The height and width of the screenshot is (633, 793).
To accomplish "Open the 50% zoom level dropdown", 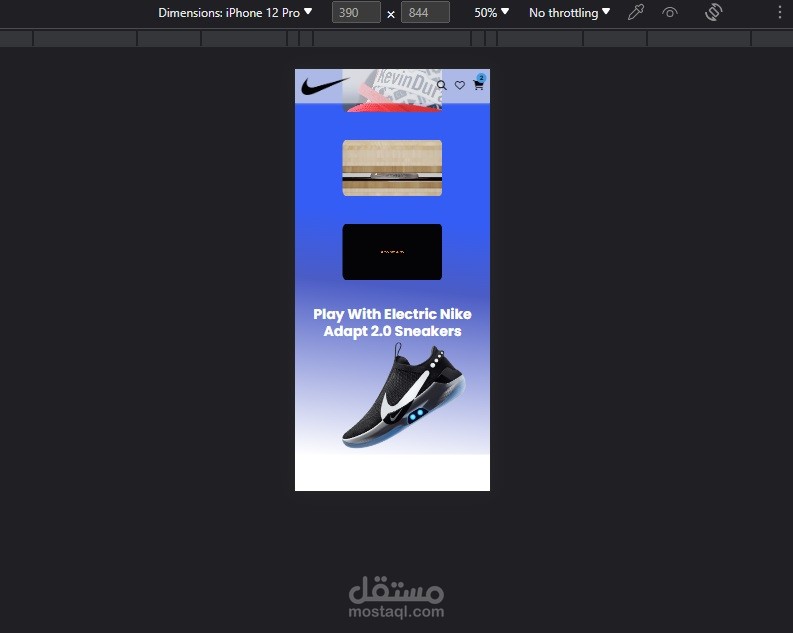I will 491,13.
